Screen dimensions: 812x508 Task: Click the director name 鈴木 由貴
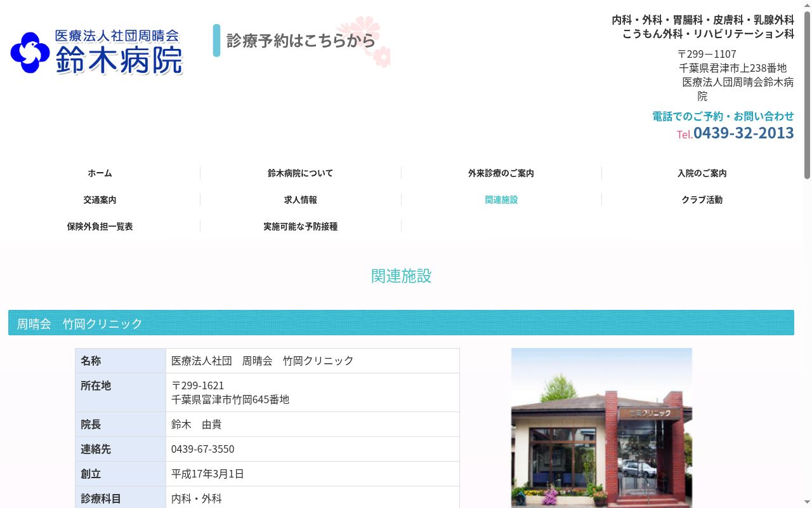196,424
